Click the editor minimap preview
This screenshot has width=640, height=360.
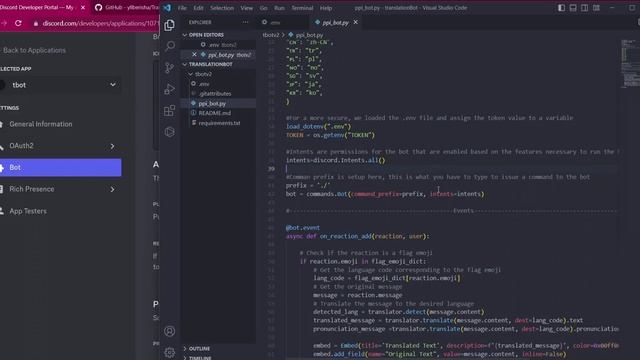tap(630, 63)
